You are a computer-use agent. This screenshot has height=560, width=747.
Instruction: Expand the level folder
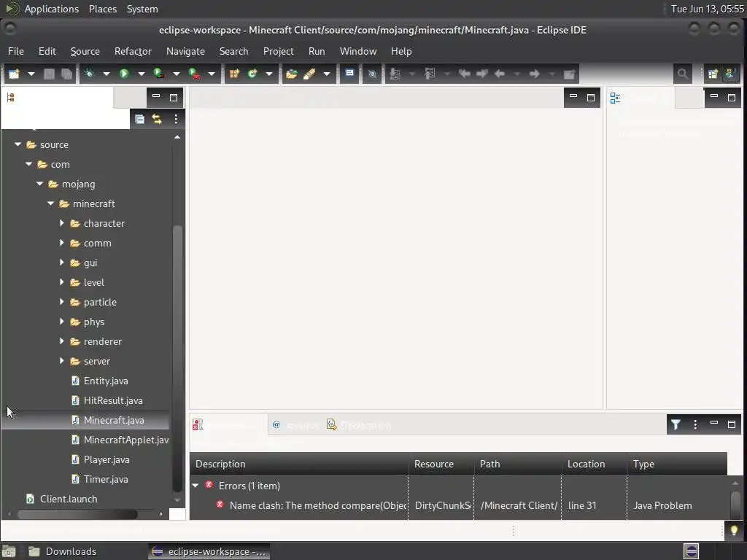click(61, 282)
